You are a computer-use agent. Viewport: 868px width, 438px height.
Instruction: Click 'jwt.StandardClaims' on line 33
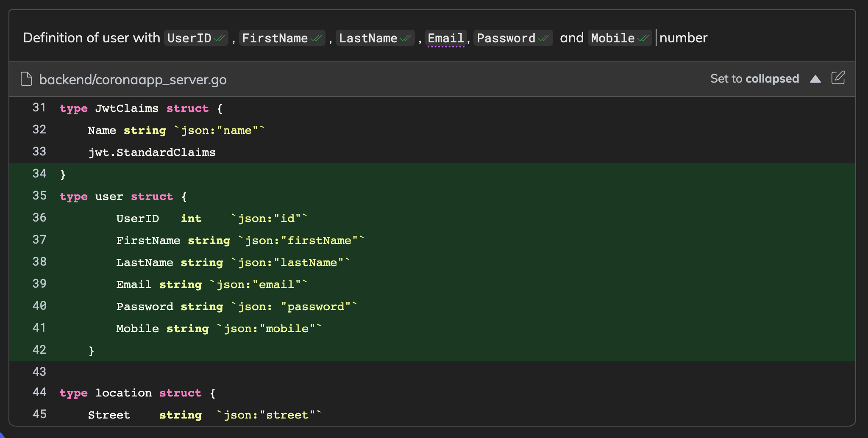(x=152, y=152)
